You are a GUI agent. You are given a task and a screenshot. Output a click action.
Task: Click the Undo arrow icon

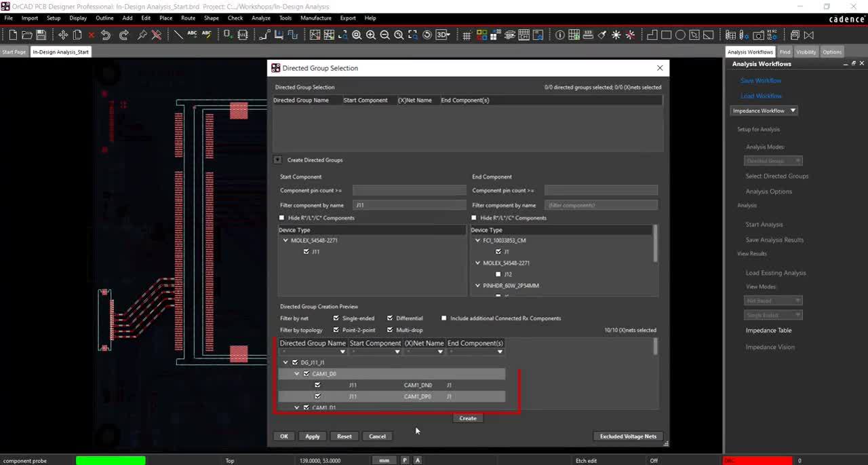(x=106, y=35)
